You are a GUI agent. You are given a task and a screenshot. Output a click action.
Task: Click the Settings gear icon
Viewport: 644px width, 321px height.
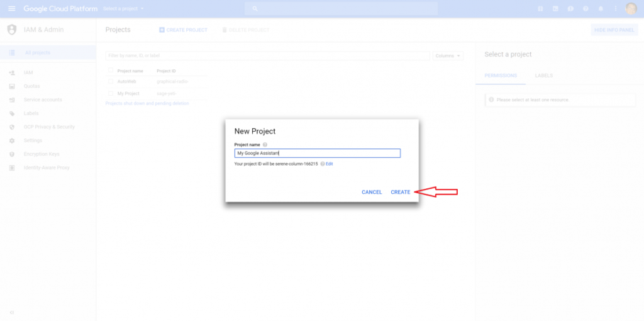12,140
